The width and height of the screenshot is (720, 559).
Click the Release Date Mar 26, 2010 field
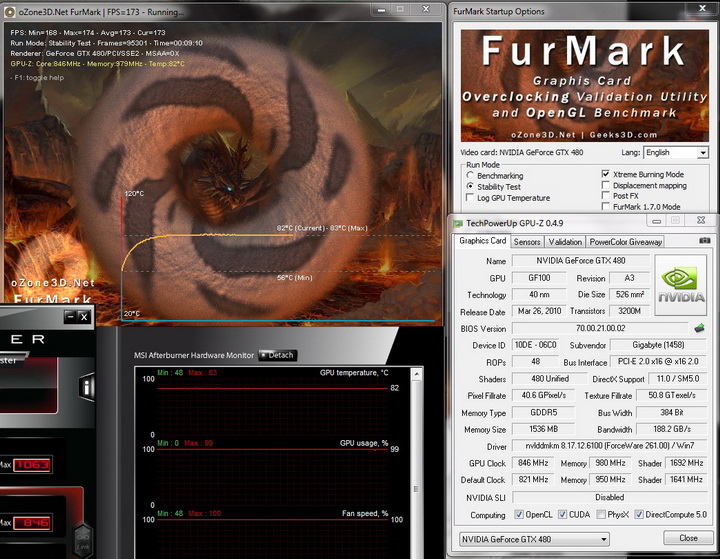coord(539,311)
